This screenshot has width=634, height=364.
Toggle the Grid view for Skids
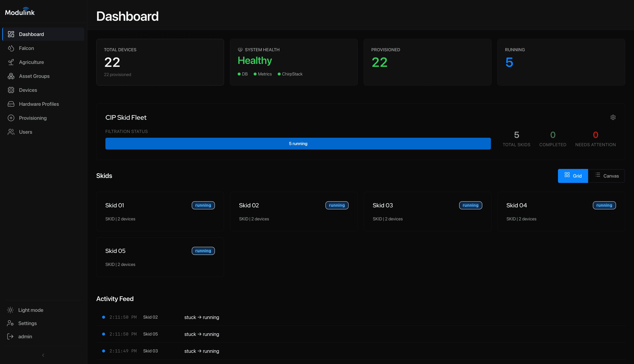pyautogui.click(x=573, y=176)
